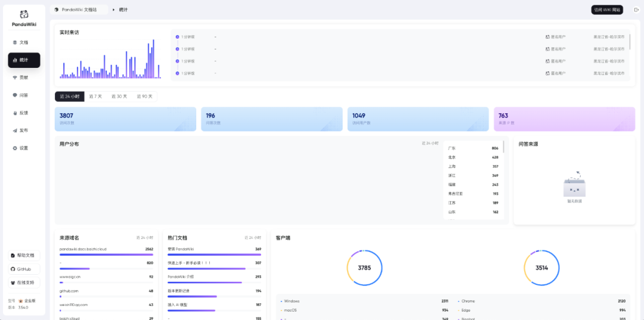Click the Windows 2311 legend entry
This screenshot has width=644, height=320.
click(364, 301)
